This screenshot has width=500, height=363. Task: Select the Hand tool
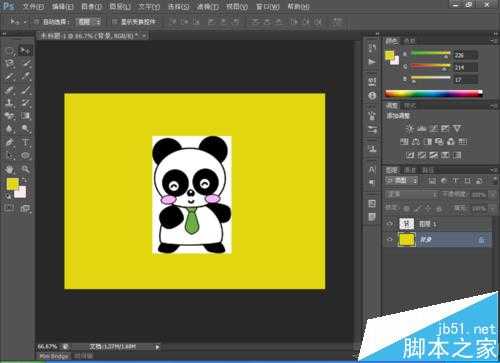coord(9,169)
